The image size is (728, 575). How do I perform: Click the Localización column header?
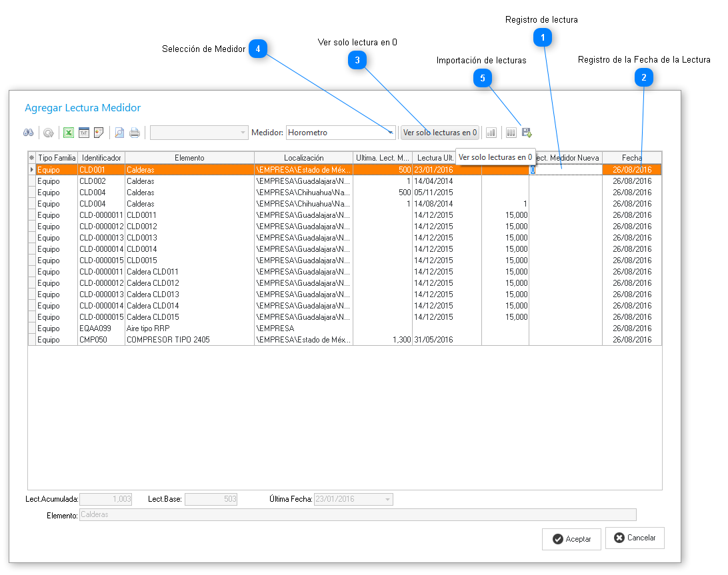(x=303, y=158)
